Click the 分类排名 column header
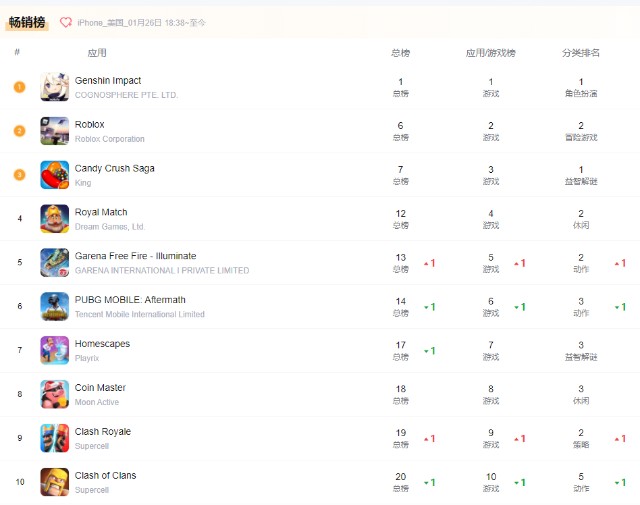The image size is (640, 505). 581,53
